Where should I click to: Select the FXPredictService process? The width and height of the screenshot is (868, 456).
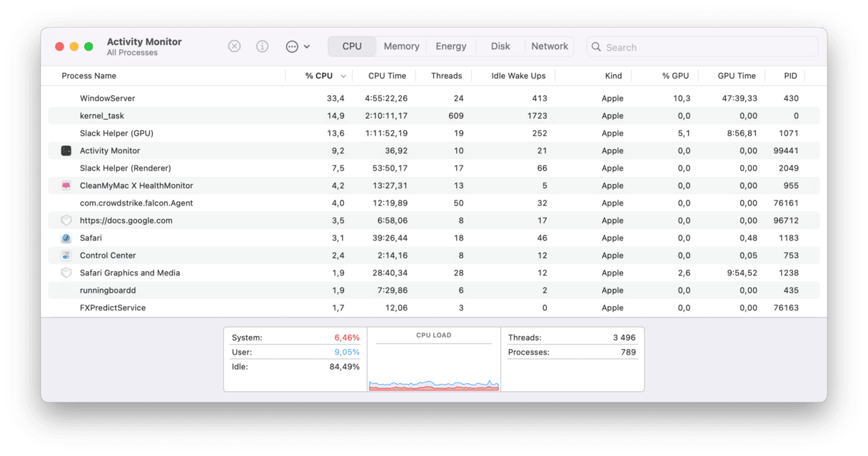(434, 308)
